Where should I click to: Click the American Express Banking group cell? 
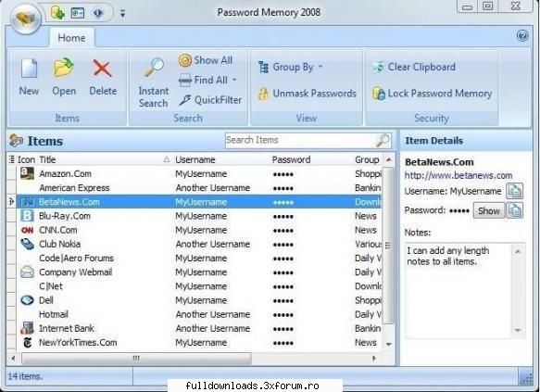click(368, 188)
